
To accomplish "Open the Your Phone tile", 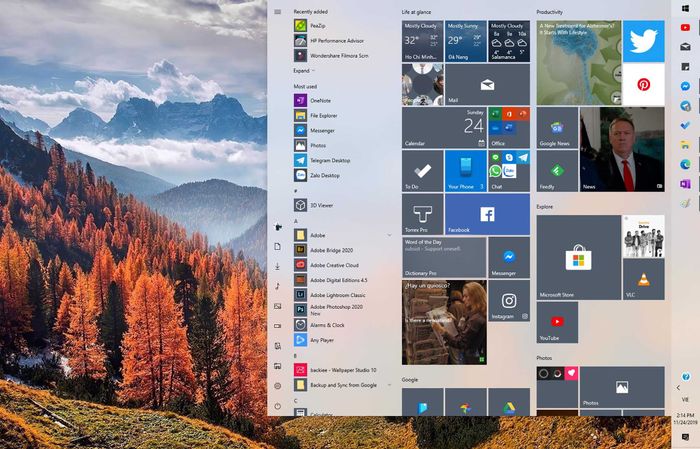I will (x=466, y=171).
